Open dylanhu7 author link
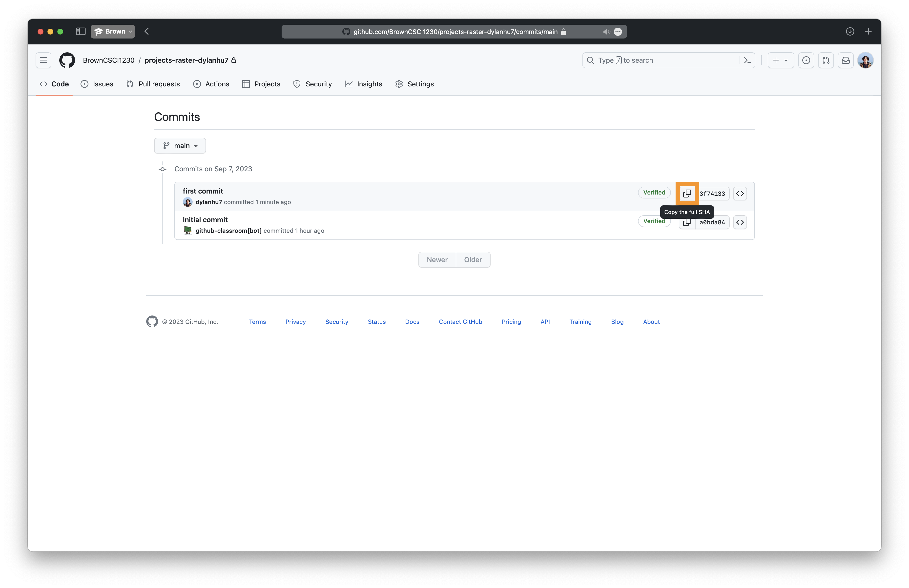 [208, 202]
